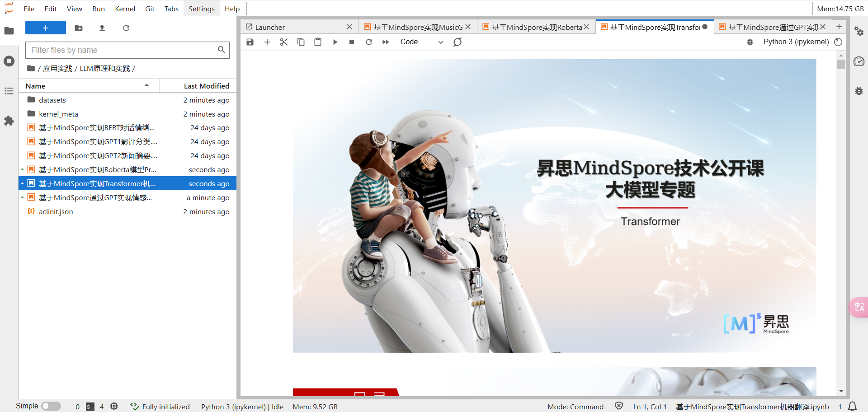Click the kernel chip icon in status bar

(x=114, y=407)
